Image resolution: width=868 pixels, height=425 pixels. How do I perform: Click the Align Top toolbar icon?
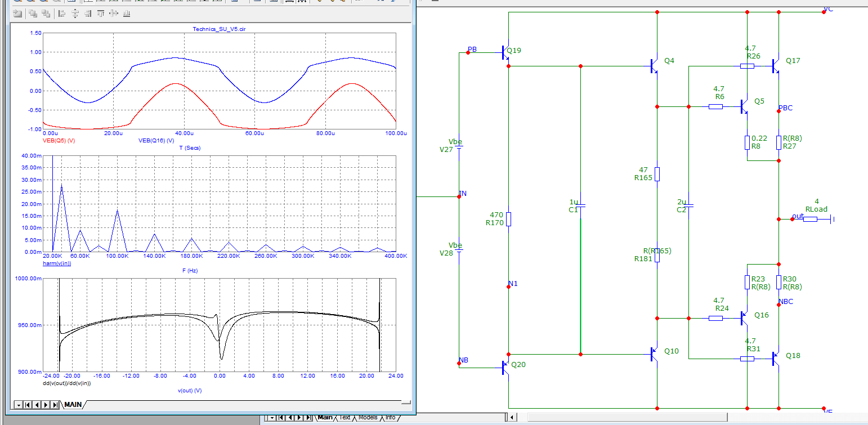(101, 13)
